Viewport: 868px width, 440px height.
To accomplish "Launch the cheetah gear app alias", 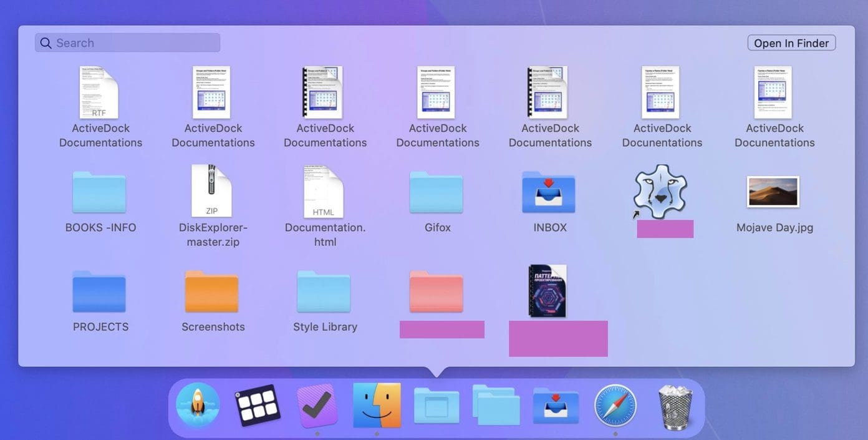I will 660,192.
